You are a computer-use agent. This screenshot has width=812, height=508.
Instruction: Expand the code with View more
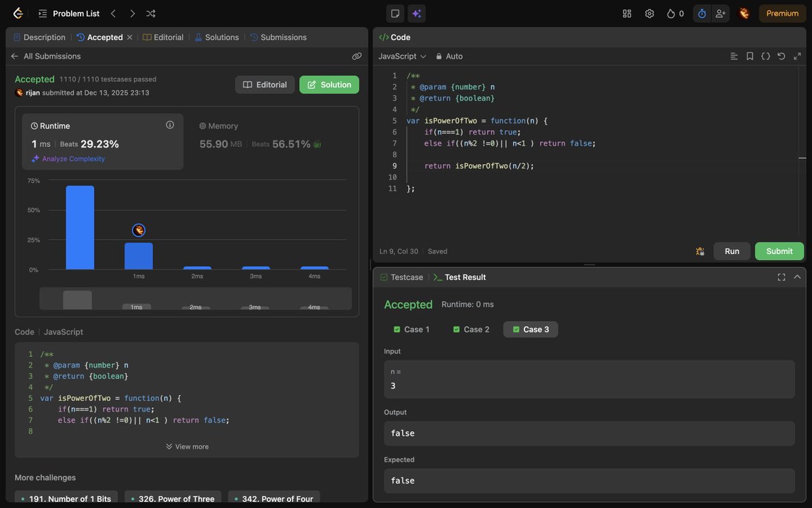click(x=187, y=446)
